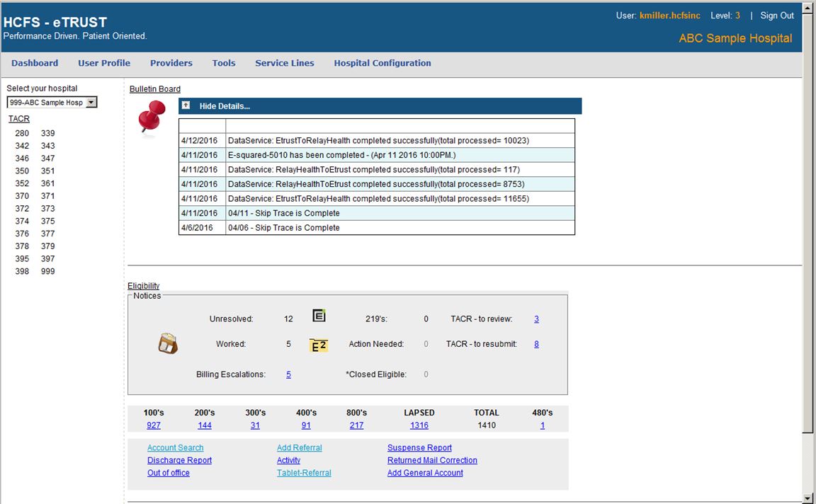Click the Add Referral link
Viewport: 816px width, 504px height.
click(299, 447)
